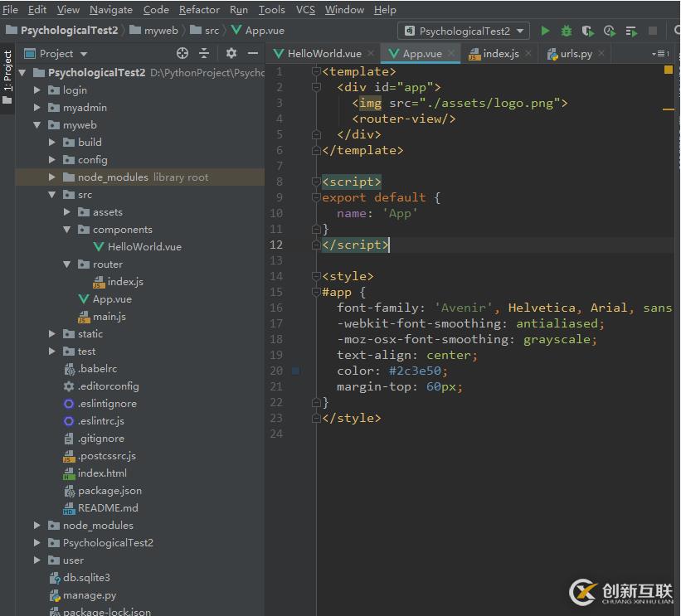This screenshot has width=681, height=616.
Task: Toggle the fold marker beside the style tag
Action: click(316, 276)
